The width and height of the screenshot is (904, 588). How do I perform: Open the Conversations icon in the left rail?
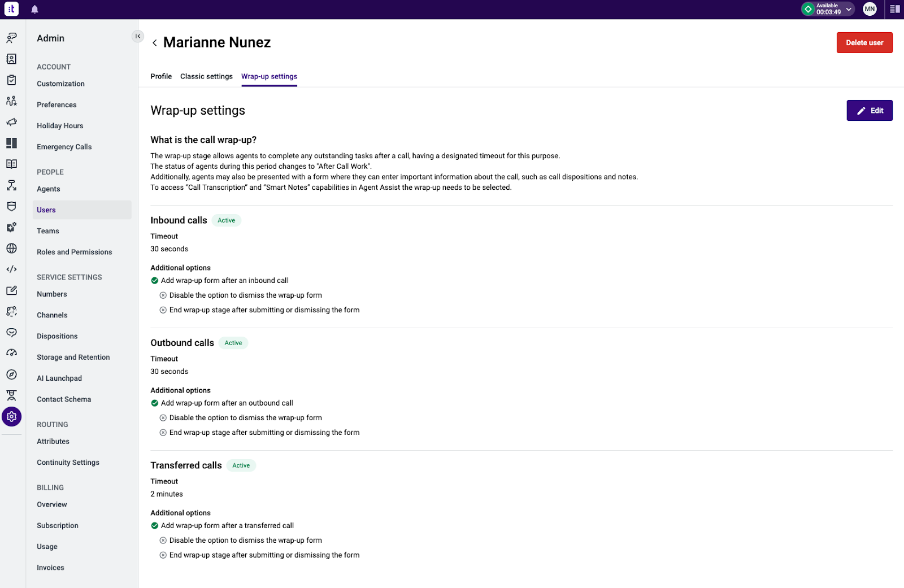coord(11,37)
